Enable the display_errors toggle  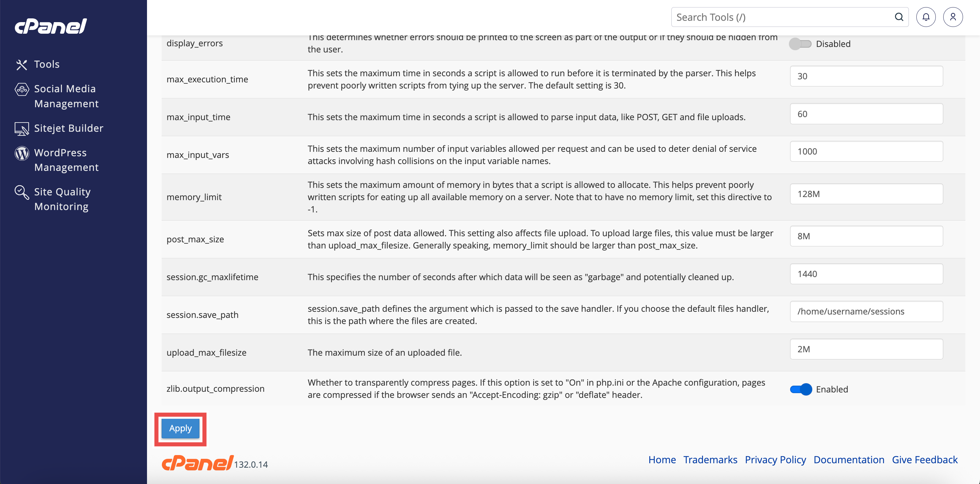pos(800,44)
